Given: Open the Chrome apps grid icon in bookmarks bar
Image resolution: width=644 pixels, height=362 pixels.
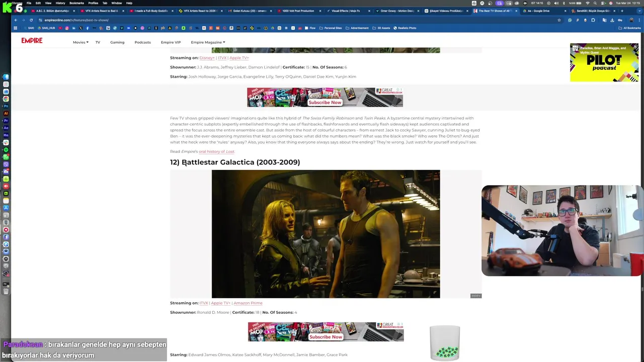Looking at the screenshot, I should click(16, 28).
